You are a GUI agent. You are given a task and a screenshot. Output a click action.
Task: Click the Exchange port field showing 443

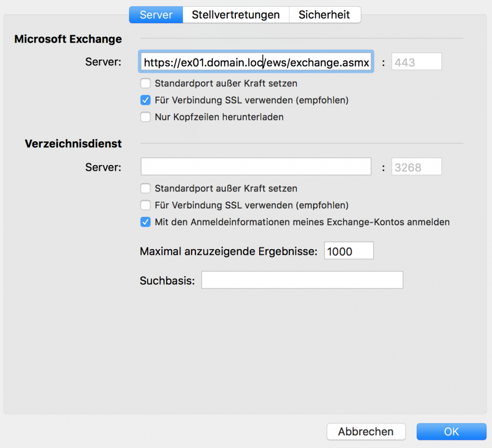(417, 62)
